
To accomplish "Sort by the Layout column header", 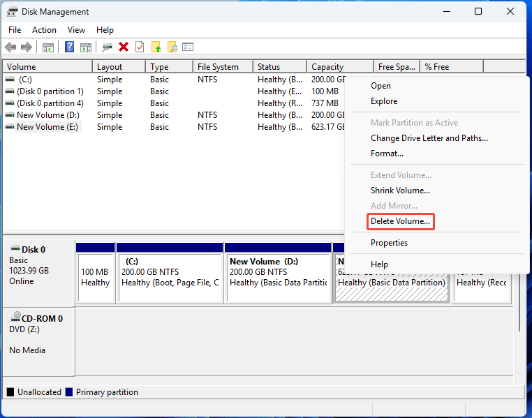I will coord(119,67).
